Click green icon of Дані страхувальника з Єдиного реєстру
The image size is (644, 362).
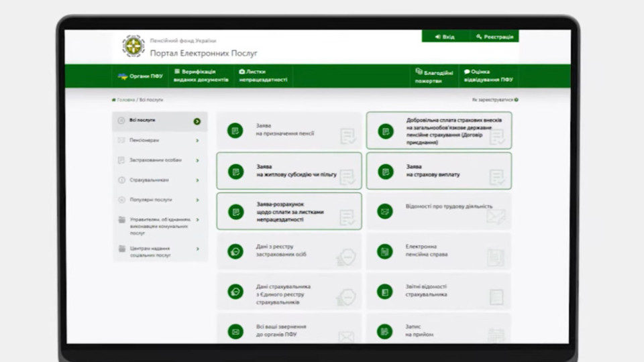point(235,292)
